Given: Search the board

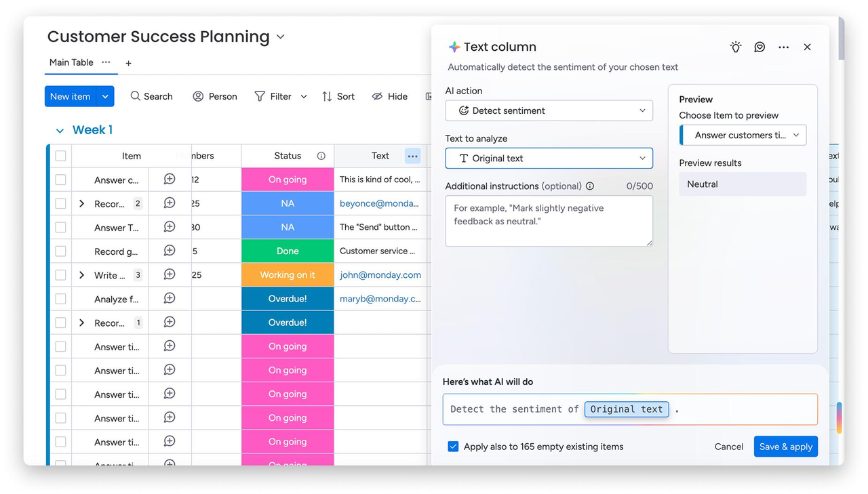Looking at the screenshot, I should click(151, 96).
